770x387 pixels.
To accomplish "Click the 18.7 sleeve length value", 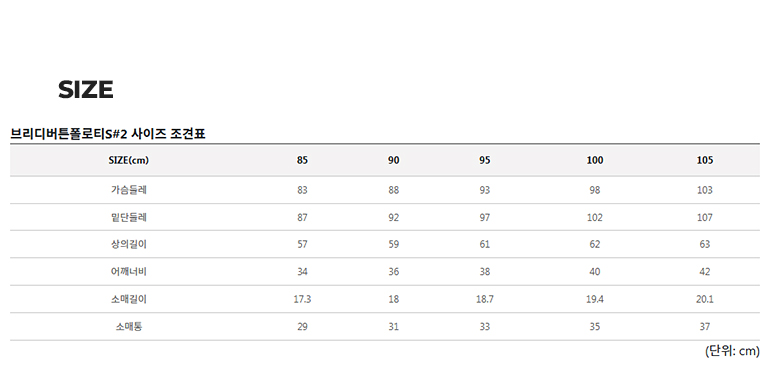I will (x=485, y=299).
